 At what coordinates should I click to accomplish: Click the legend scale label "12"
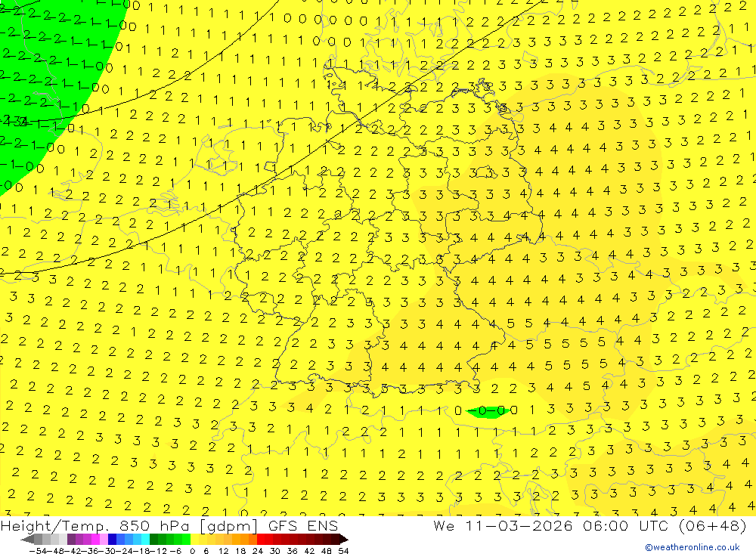(223, 551)
